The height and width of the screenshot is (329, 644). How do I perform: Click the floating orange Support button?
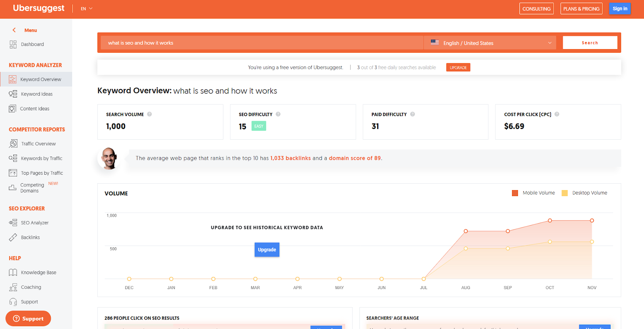28,319
